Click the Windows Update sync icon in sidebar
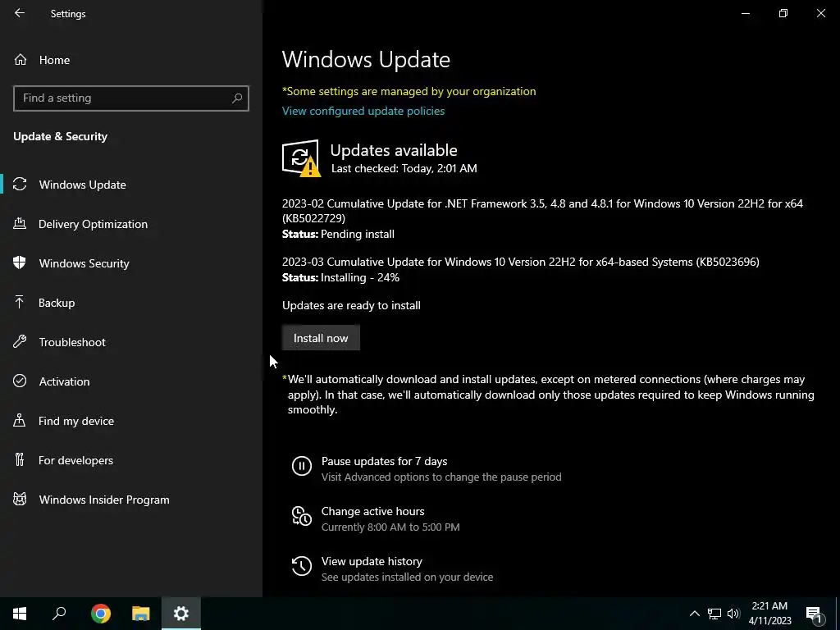 point(20,185)
